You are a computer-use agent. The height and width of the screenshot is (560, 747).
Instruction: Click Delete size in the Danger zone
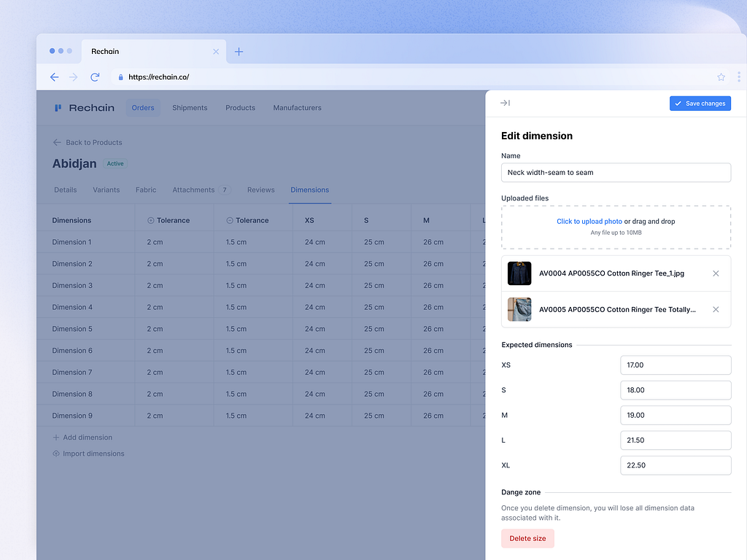[x=527, y=538]
